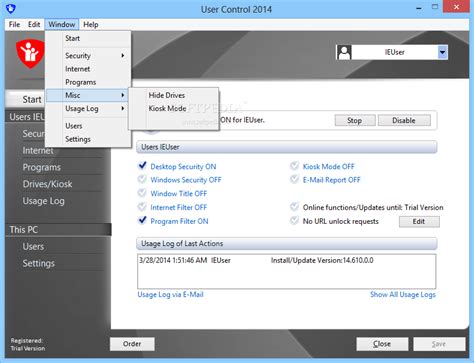The height and width of the screenshot is (363, 474).
Task: Expand the Usage Log submenu
Action: (x=88, y=109)
